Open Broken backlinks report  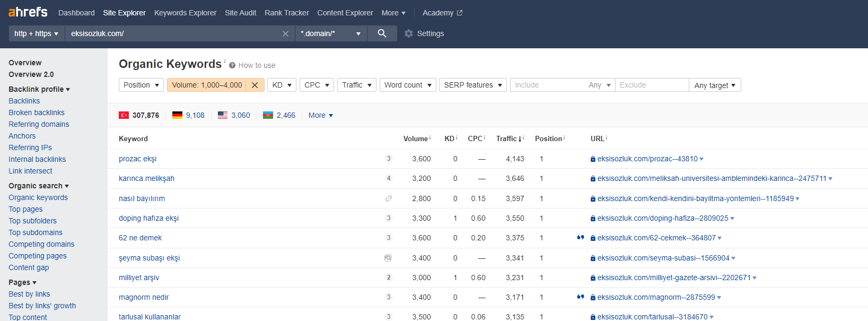click(37, 112)
